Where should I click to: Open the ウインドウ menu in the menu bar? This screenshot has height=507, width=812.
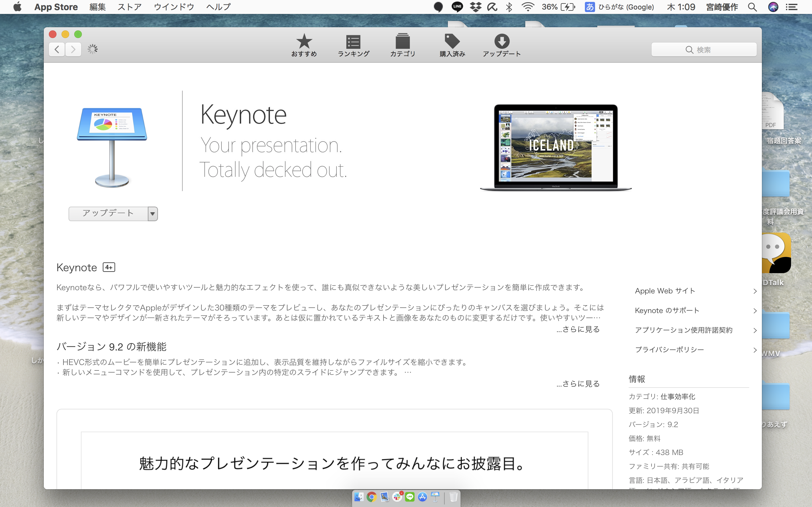(x=174, y=7)
